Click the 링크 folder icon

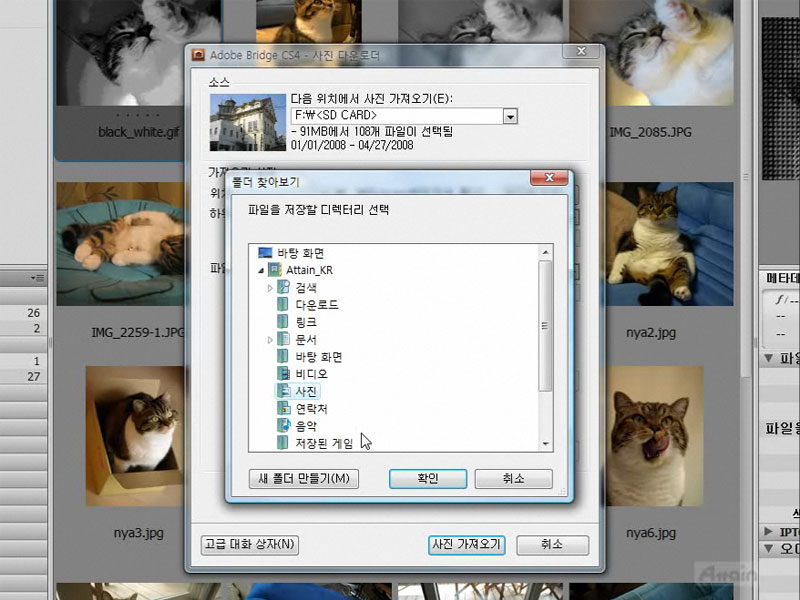coord(283,322)
